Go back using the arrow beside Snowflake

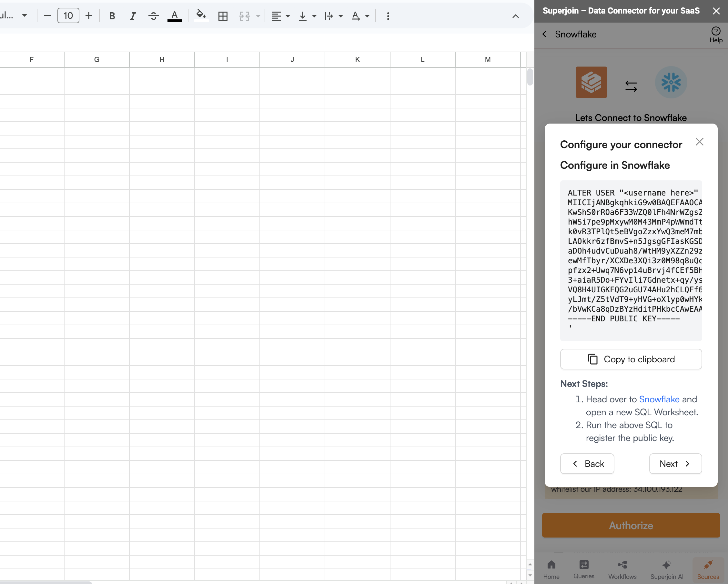[544, 34]
